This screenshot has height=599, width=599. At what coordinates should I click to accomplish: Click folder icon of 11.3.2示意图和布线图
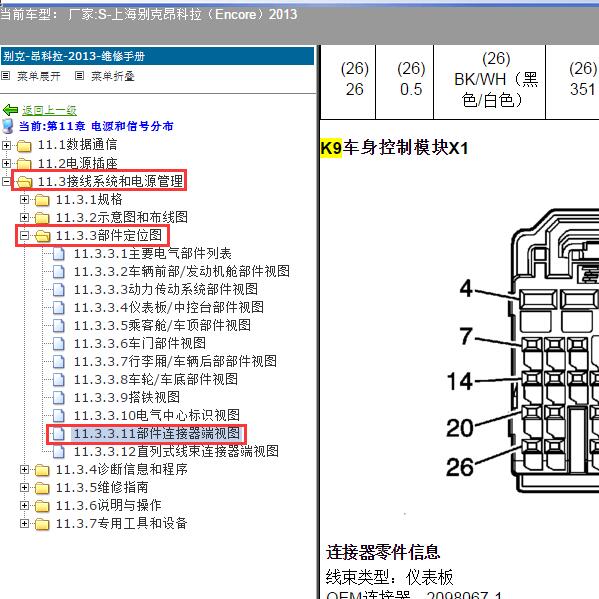[x=42, y=218]
